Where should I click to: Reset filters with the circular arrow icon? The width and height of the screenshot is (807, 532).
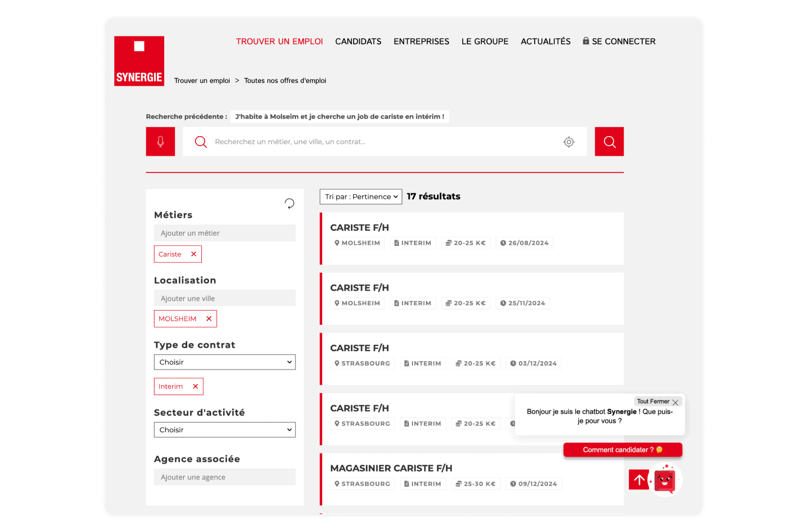click(289, 203)
